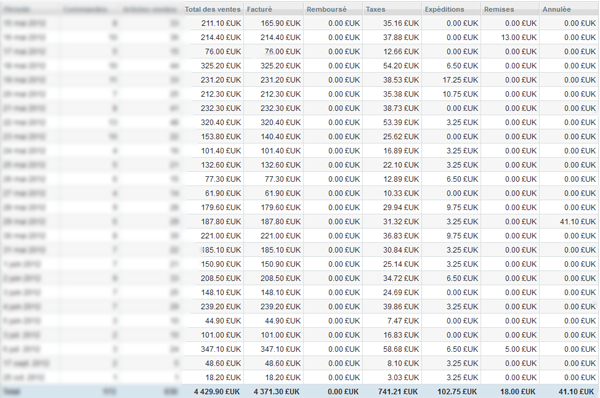Select the 41.10 £UK Annulée cell in table row
The image size is (600, 398).
pyautogui.click(x=569, y=222)
